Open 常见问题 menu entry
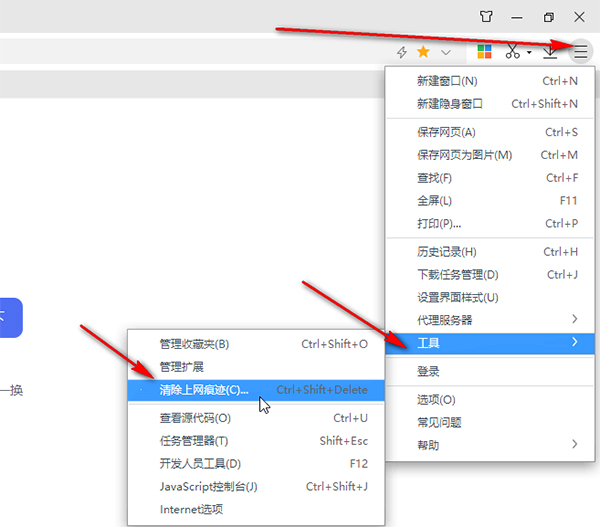The height and width of the screenshot is (527, 600). (490, 423)
